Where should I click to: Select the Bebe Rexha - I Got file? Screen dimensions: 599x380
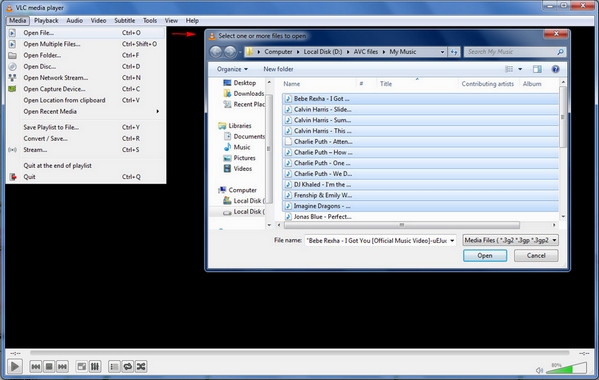420,99
